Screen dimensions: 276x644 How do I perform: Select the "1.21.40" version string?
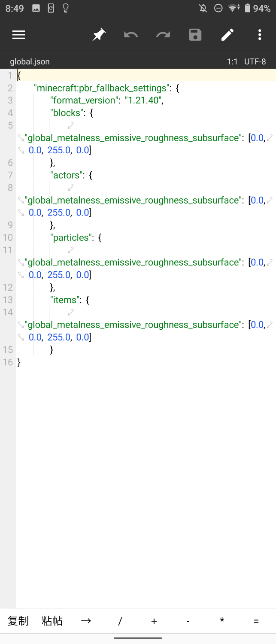tap(144, 100)
